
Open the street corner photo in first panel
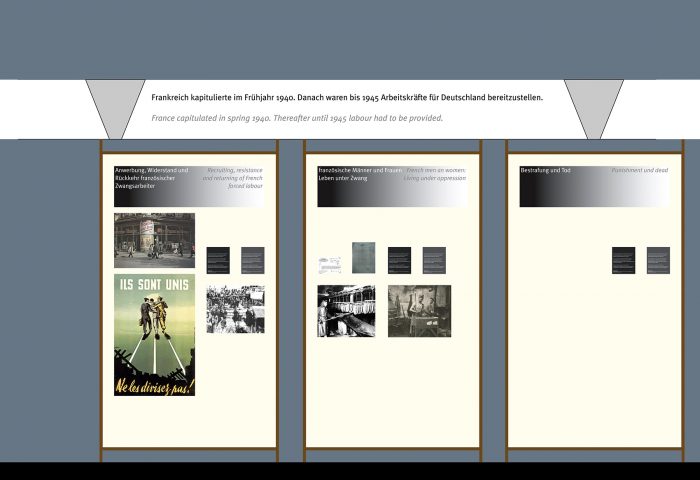[154, 240]
